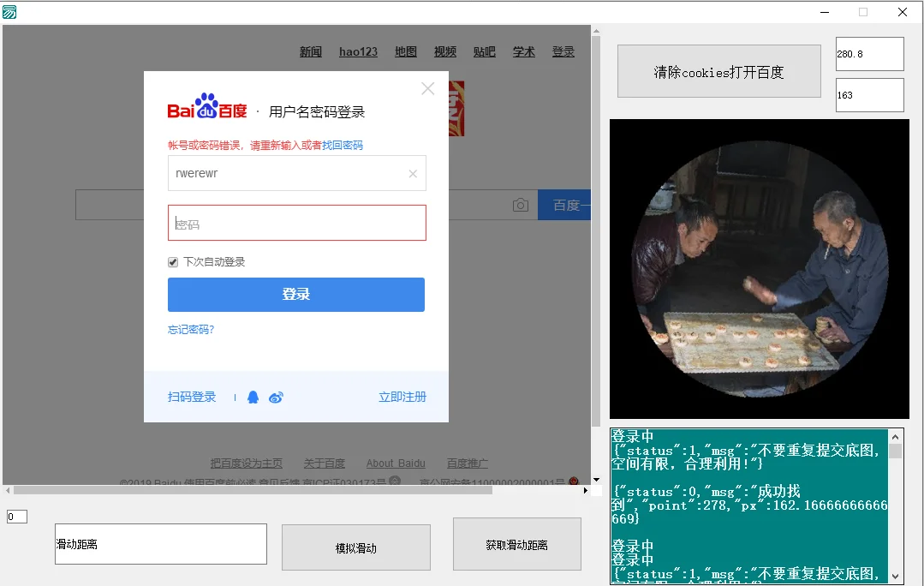Focus the username field containing rwerewr

pyautogui.click(x=297, y=173)
